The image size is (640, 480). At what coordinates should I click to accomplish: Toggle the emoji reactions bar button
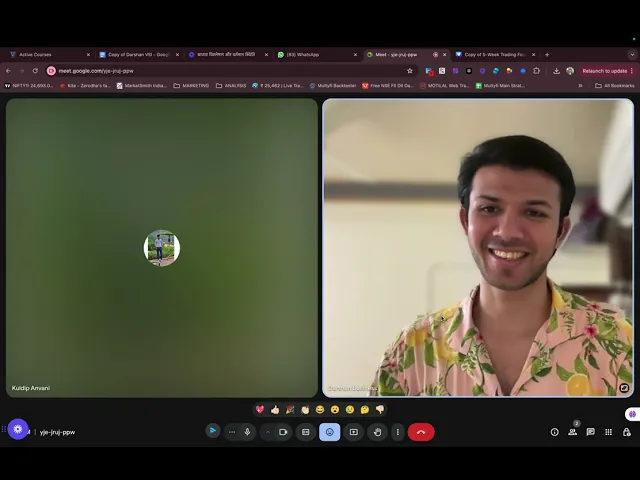click(x=329, y=432)
